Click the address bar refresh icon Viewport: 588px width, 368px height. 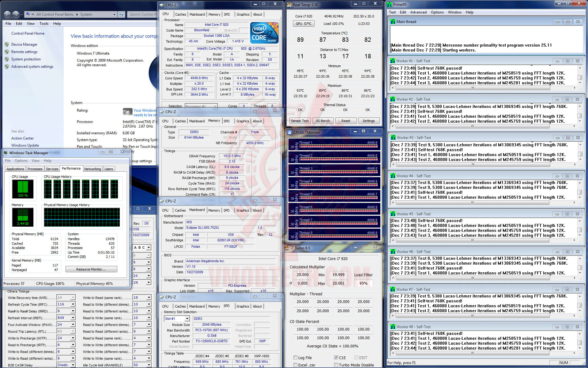121,14
